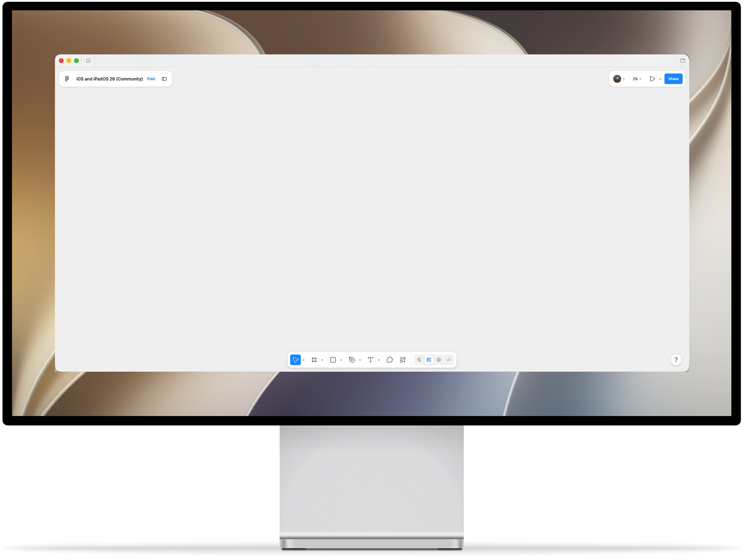
Task: Click the user avatar
Action: tap(617, 79)
